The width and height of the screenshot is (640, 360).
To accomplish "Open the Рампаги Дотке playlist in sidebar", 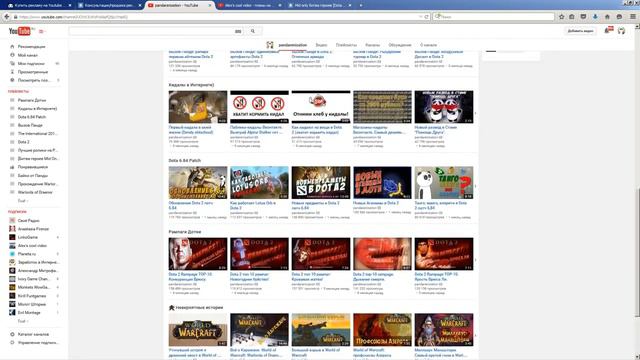I will click(32, 100).
